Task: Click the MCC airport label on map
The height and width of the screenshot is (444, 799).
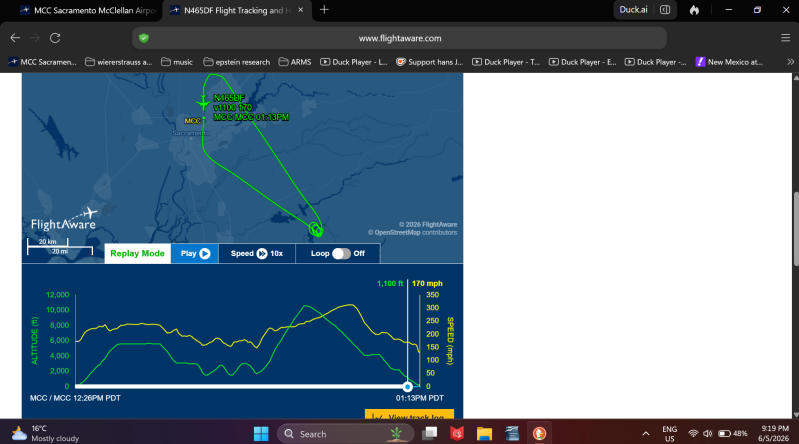Action: click(193, 121)
